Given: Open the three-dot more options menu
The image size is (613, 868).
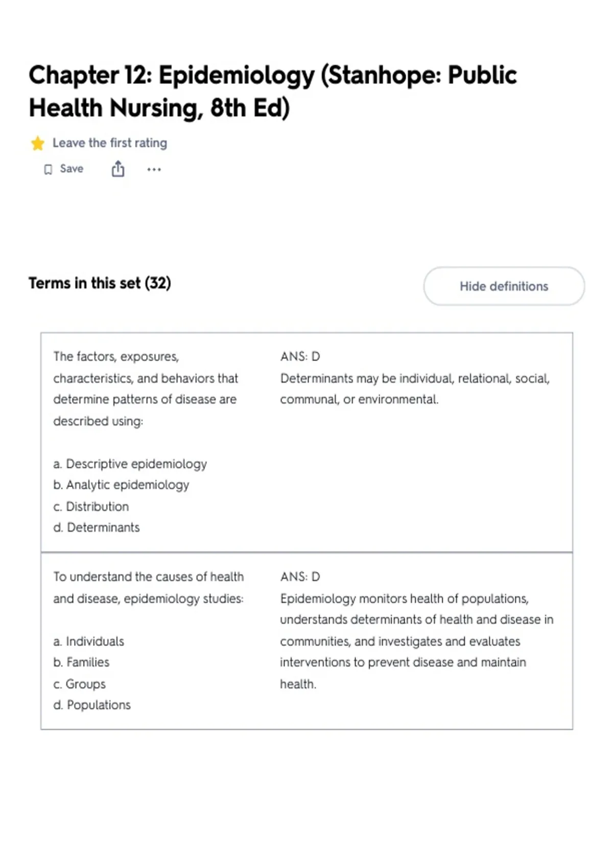Looking at the screenshot, I should [x=154, y=170].
